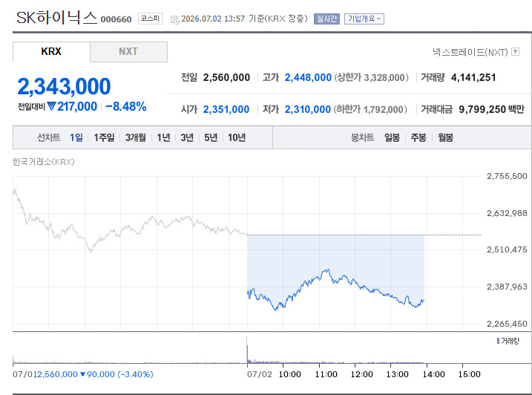Select the 1년 line chart period
This screenshot has width=532, height=395.
[x=163, y=137]
